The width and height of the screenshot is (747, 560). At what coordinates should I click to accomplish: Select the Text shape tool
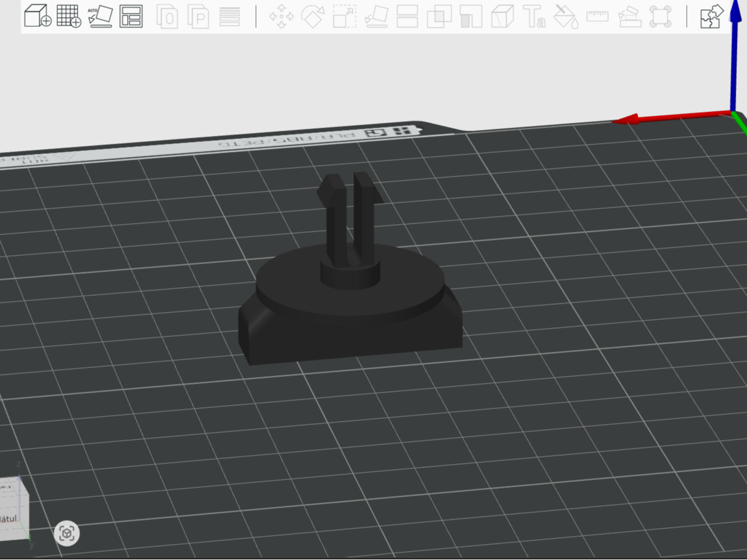pos(534,16)
